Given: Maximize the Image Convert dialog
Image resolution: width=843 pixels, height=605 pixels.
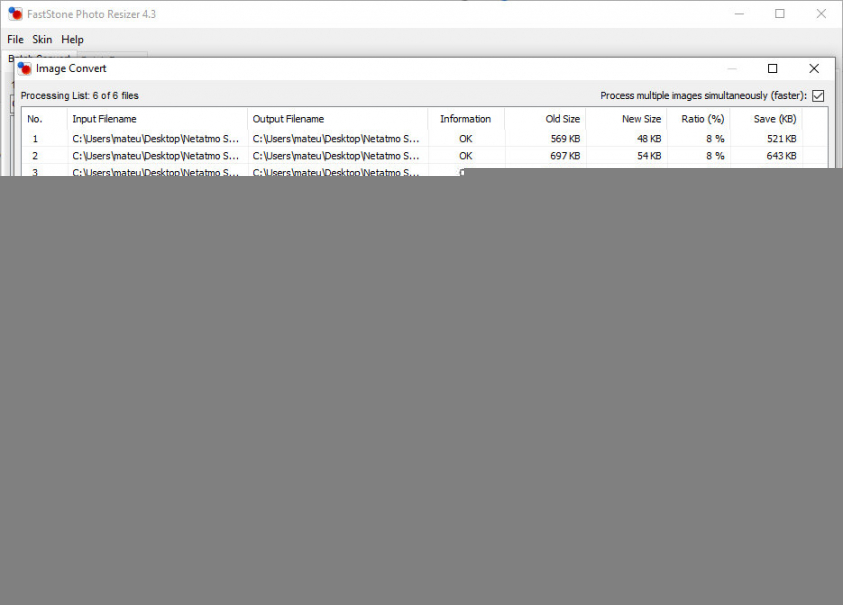Looking at the screenshot, I should [772, 68].
